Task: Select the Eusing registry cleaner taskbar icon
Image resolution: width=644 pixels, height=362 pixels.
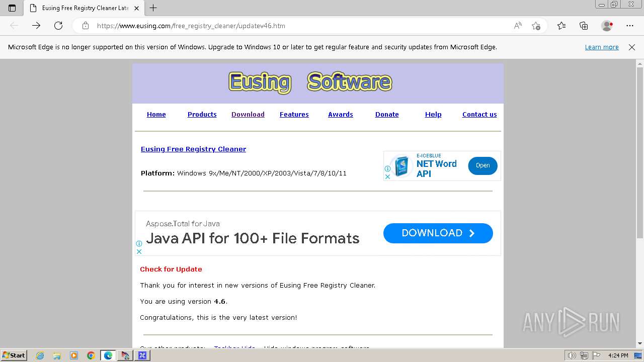Action: click(x=125, y=355)
